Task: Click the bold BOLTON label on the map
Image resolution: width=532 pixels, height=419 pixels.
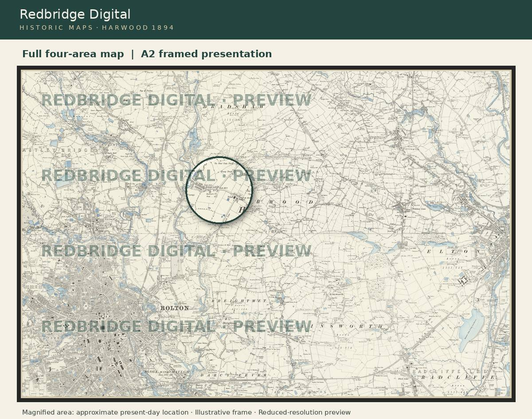Action: 175,308
